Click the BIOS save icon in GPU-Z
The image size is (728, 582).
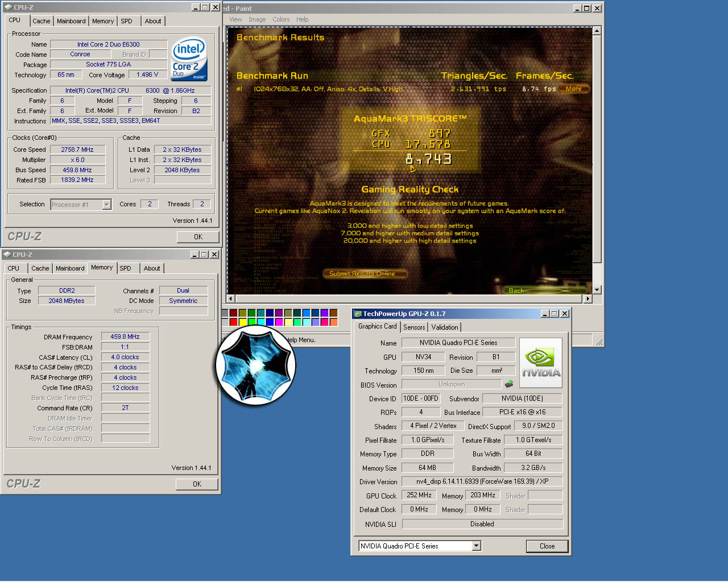[509, 384]
